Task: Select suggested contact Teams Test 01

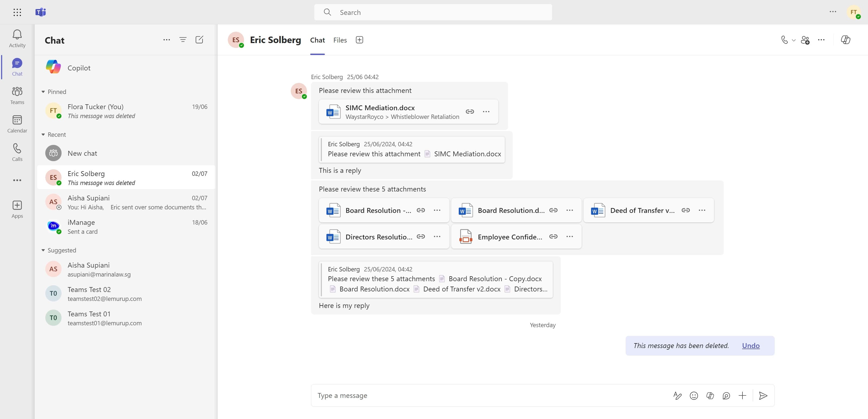Action: pyautogui.click(x=126, y=318)
